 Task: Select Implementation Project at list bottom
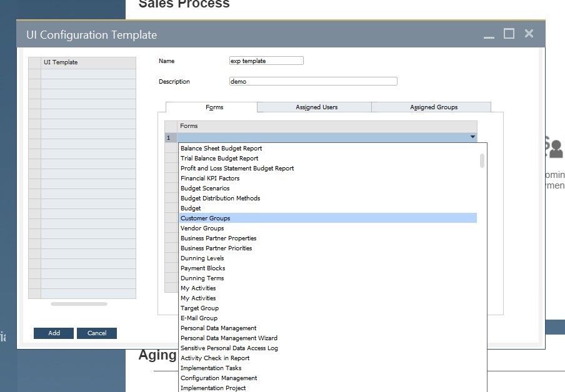[x=212, y=388]
